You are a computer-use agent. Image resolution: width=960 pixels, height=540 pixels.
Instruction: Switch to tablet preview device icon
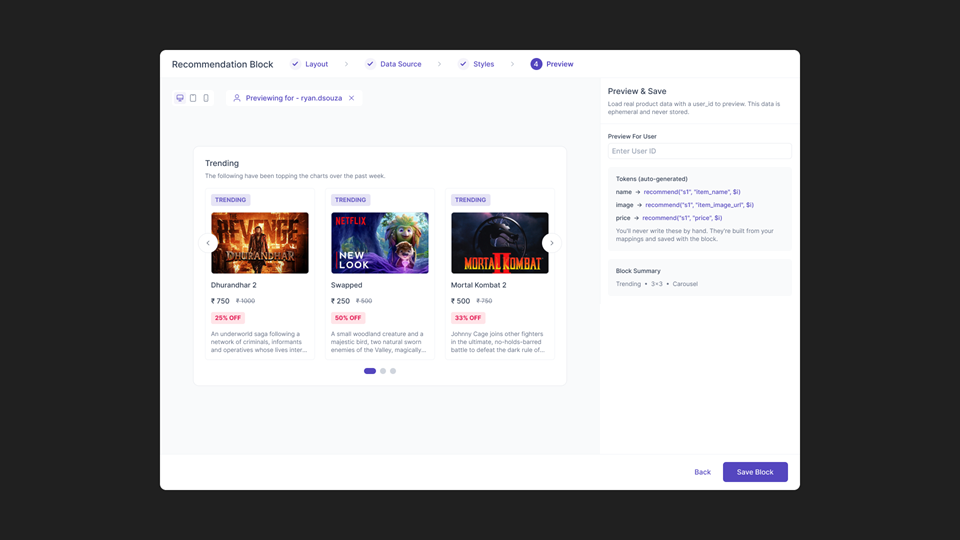tap(193, 98)
